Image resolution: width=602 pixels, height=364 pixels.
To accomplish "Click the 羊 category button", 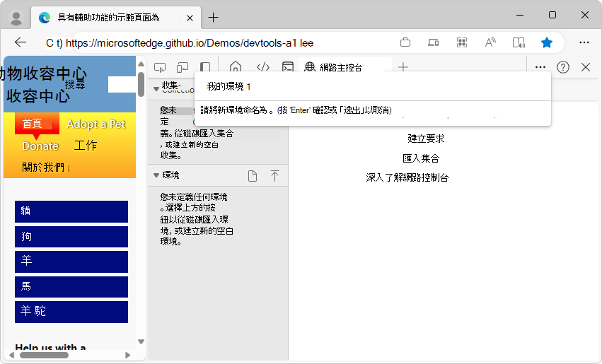I will point(71,262).
